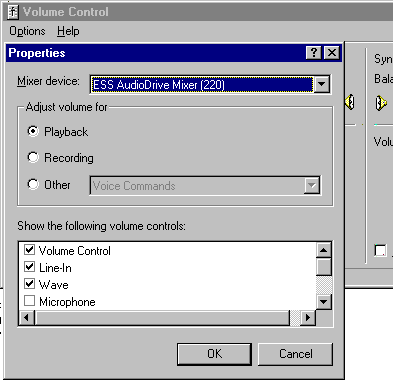Select the Other radio button

33,184
